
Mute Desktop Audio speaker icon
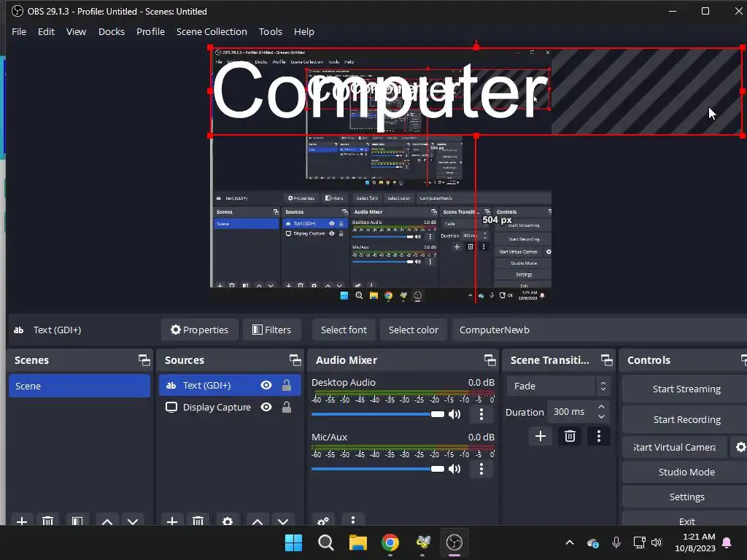(455, 414)
